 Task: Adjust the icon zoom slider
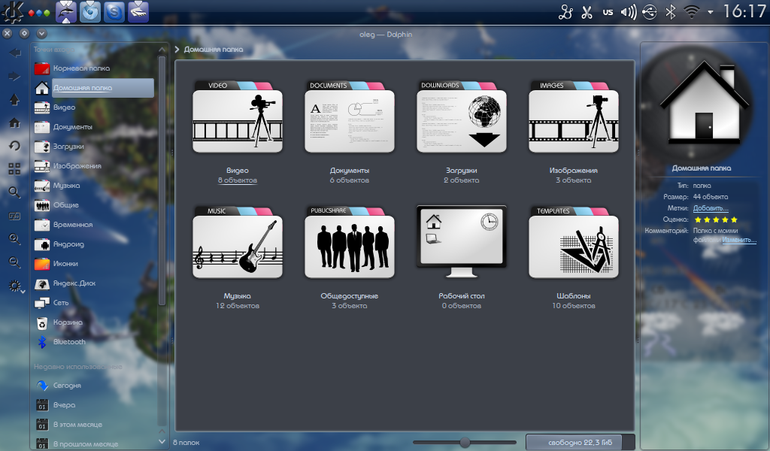(465, 443)
